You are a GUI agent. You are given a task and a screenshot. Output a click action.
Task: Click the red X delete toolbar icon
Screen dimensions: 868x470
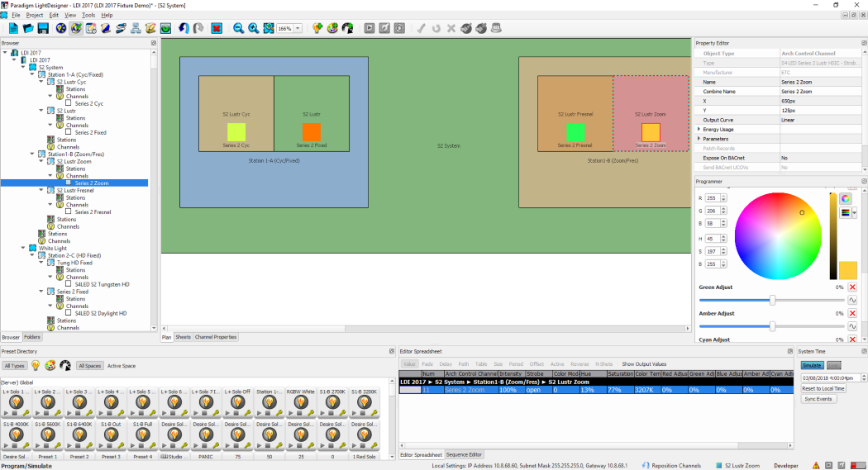click(217, 28)
